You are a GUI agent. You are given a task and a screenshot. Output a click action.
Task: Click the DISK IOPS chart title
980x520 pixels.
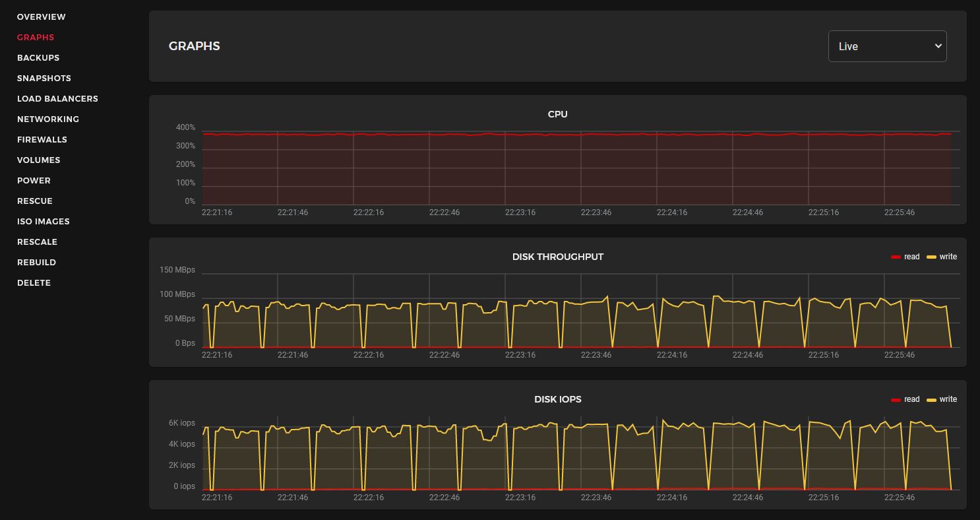(557, 399)
